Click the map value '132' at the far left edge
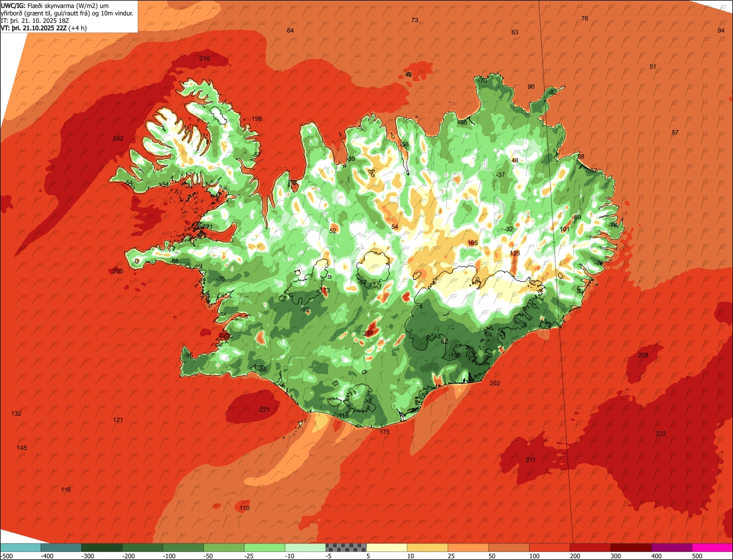Image resolution: width=733 pixels, height=560 pixels. 16,413
